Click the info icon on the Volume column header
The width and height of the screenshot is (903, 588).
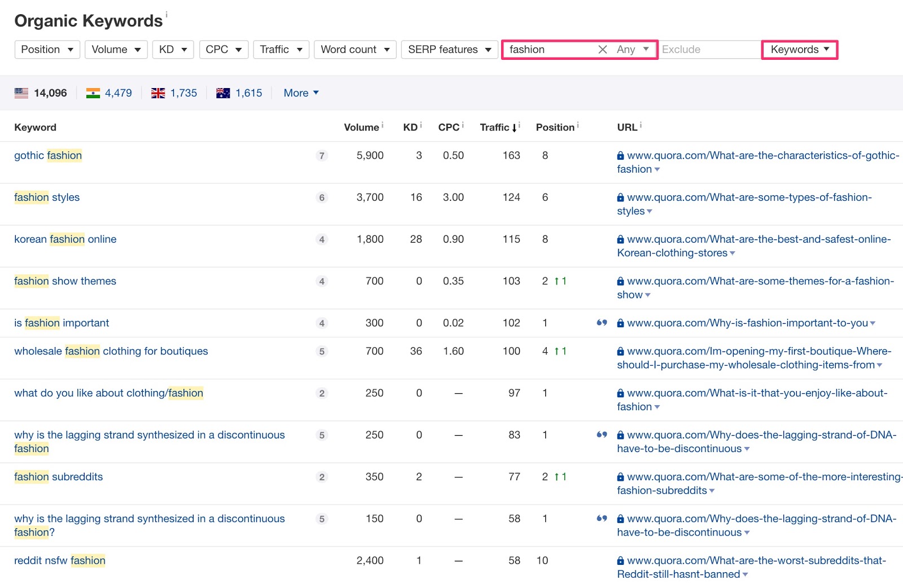[x=383, y=124]
